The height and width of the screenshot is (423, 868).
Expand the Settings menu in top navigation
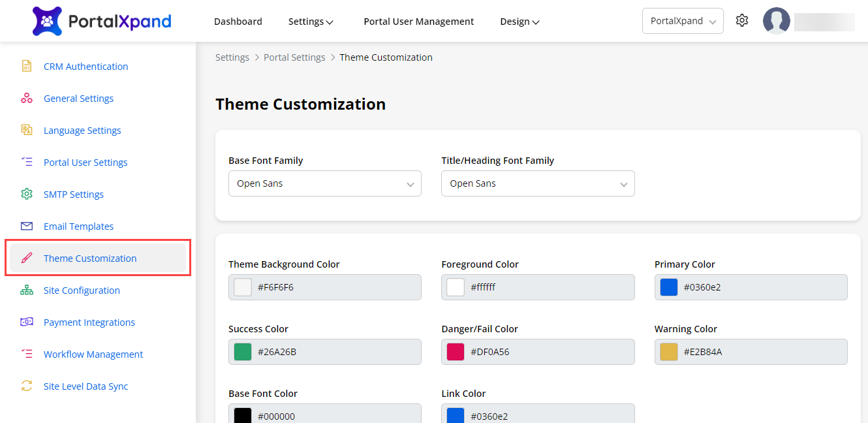click(311, 22)
